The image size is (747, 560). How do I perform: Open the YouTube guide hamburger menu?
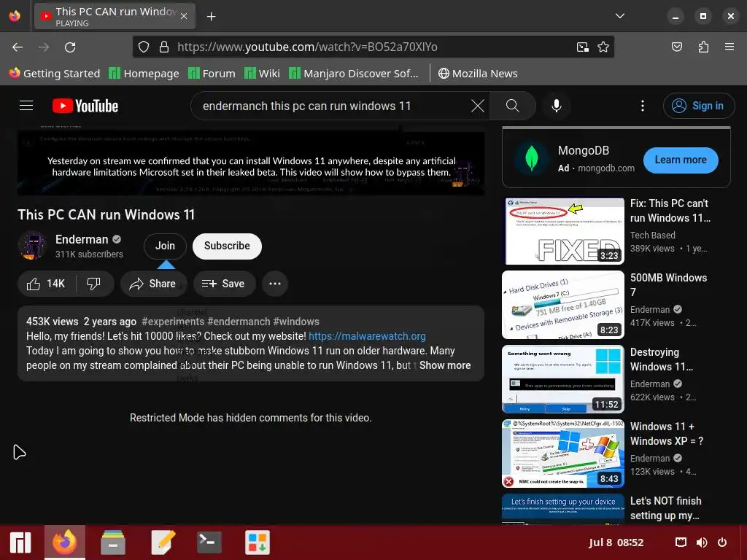tap(26, 106)
